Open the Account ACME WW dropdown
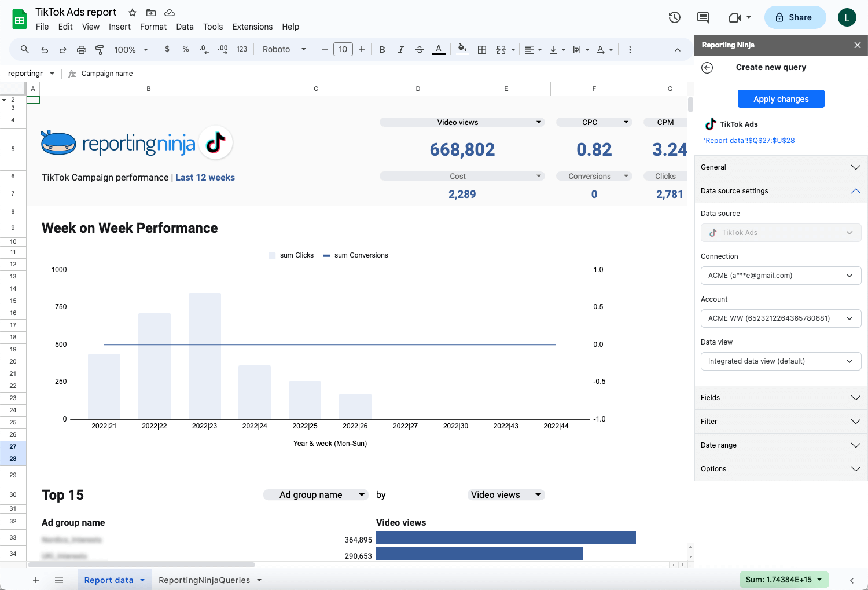This screenshot has height=590, width=868. (x=781, y=318)
